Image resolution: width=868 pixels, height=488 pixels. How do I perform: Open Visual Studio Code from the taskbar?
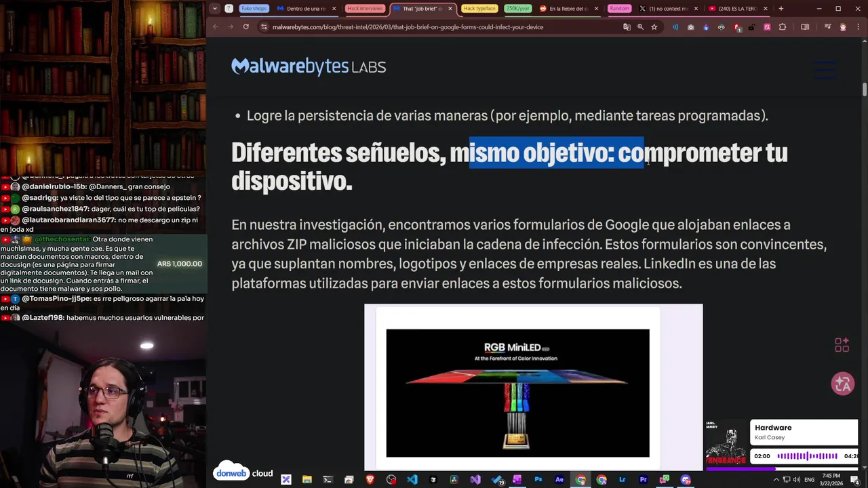(412, 480)
